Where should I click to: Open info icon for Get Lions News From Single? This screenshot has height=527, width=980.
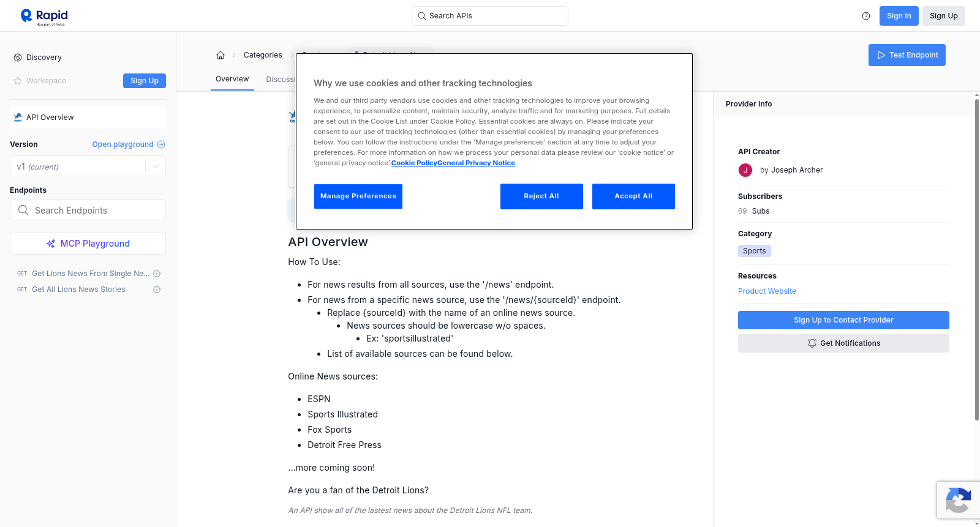[157, 274]
